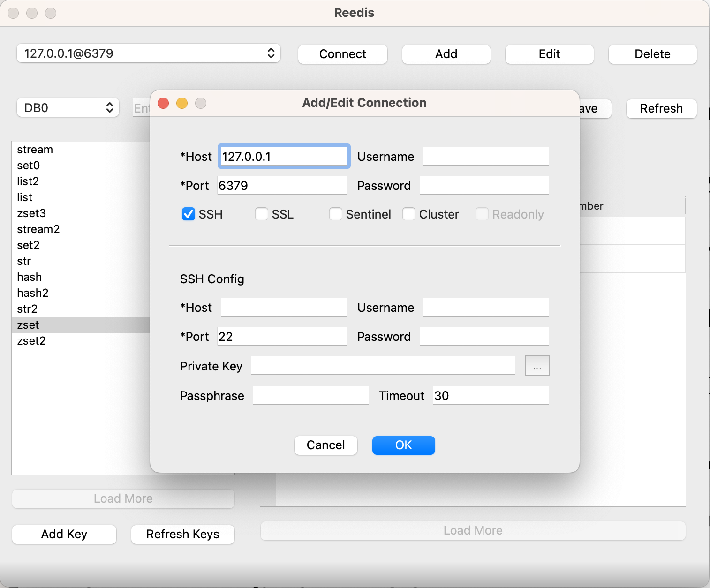Select the 'hash2' key in list
The image size is (710, 588).
[81, 293]
